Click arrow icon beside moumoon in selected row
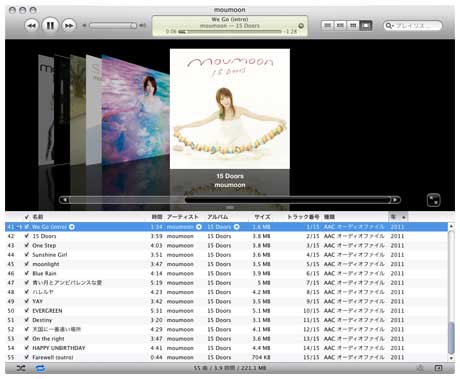 tap(199, 227)
